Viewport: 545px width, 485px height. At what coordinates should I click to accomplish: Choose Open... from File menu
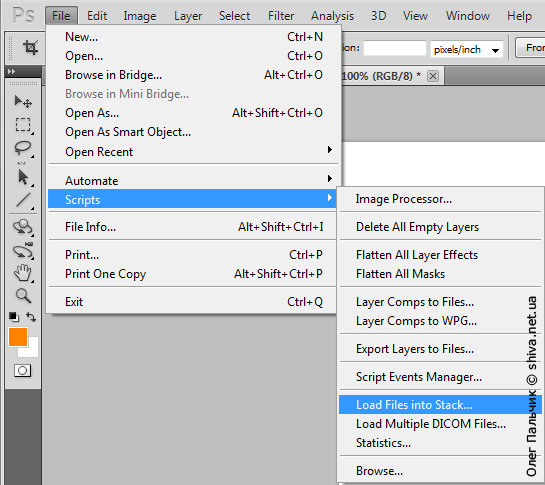(193, 56)
